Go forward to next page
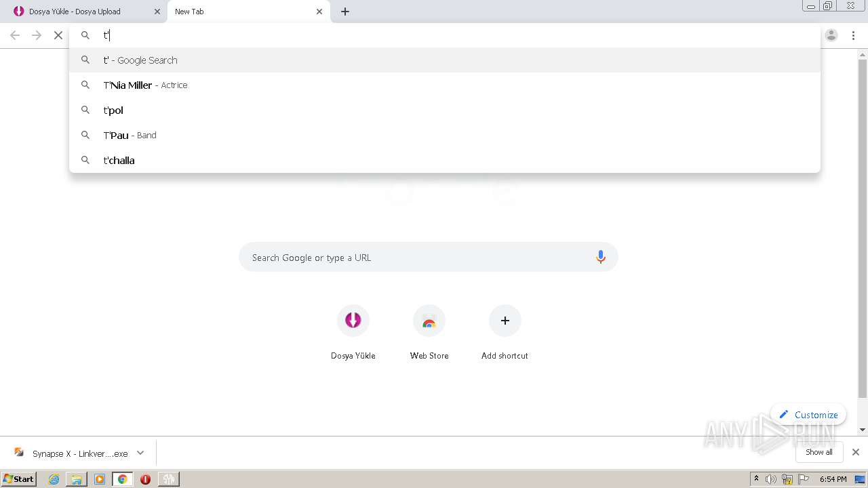Viewport: 868px width, 488px height. 37,35
